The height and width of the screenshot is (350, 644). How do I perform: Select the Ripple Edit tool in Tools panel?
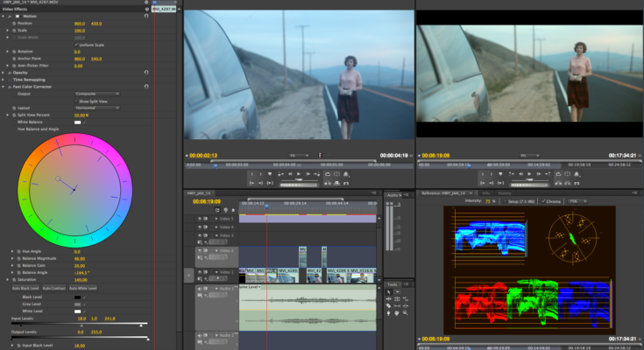click(x=388, y=298)
